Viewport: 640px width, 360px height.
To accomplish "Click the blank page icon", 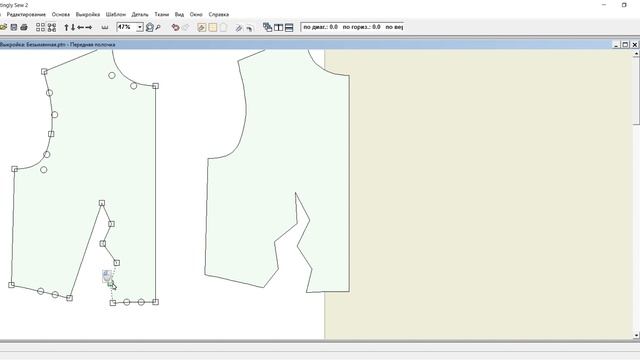I will click(223, 27).
